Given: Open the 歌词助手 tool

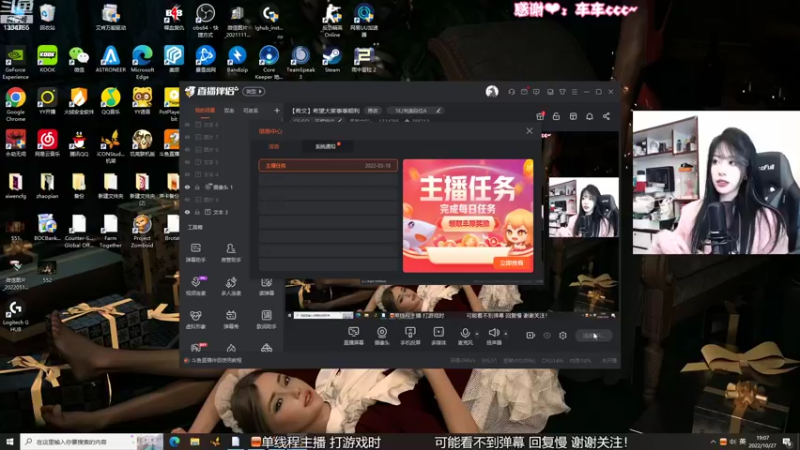Looking at the screenshot, I should 266,320.
